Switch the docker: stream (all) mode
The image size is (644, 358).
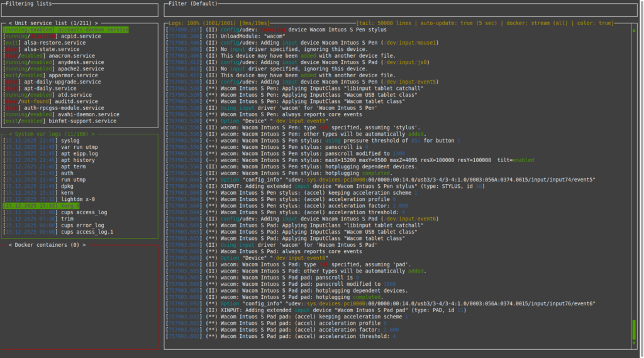point(536,23)
